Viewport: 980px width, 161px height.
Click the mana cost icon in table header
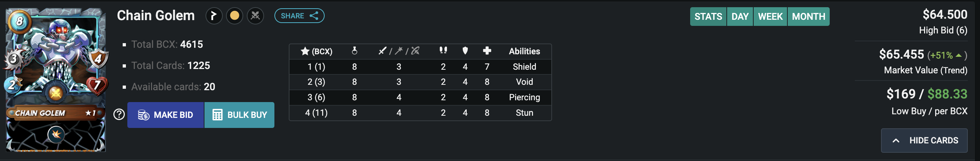click(354, 51)
